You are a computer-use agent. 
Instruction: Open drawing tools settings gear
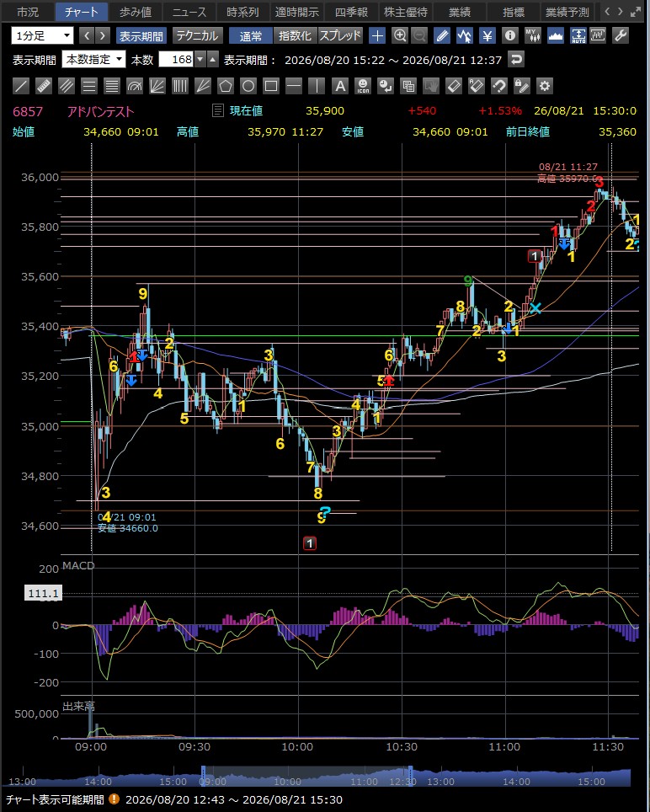(x=545, y=85)
